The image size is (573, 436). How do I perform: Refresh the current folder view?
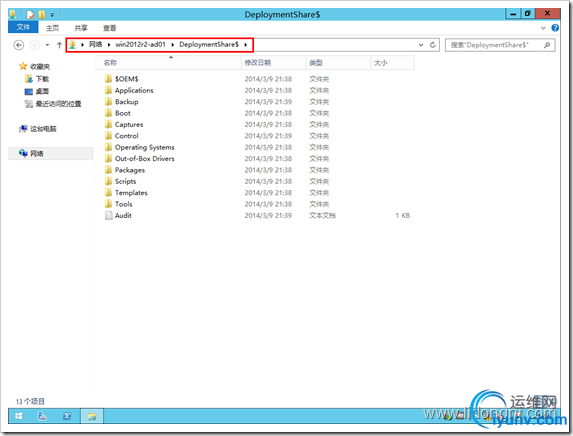pos(433,45)
